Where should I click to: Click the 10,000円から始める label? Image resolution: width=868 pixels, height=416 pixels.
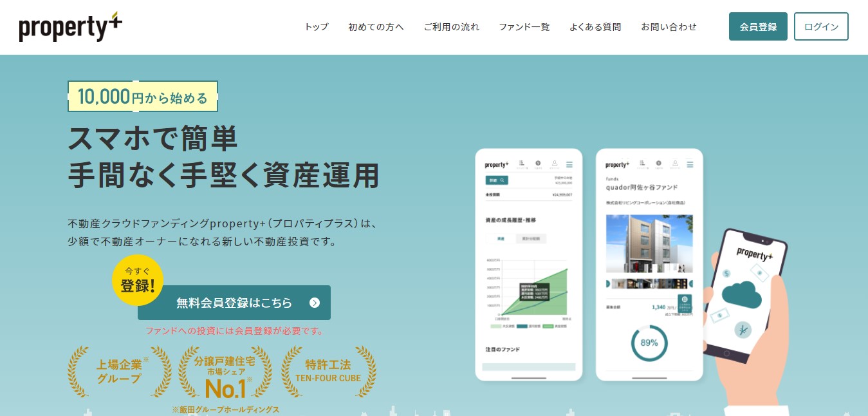click(143, 97)
